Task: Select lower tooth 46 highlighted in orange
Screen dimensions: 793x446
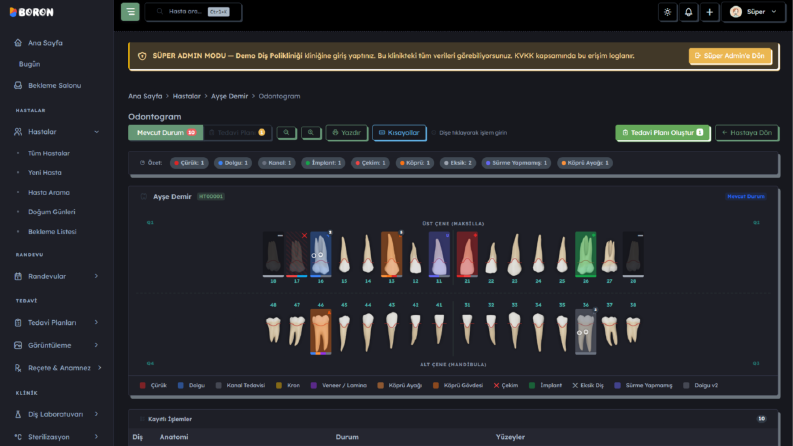Action: [x=321, y=332]
